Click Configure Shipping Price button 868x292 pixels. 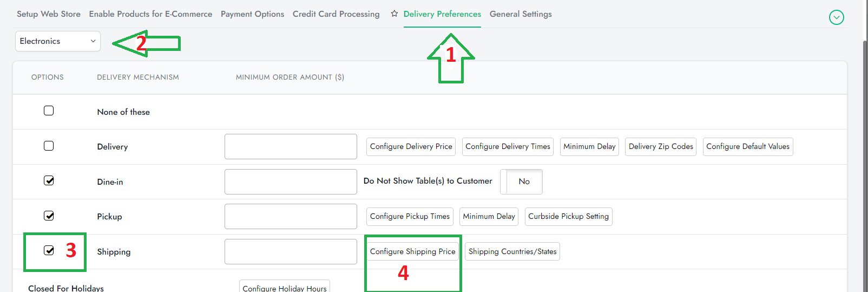(x=412, y=251)
